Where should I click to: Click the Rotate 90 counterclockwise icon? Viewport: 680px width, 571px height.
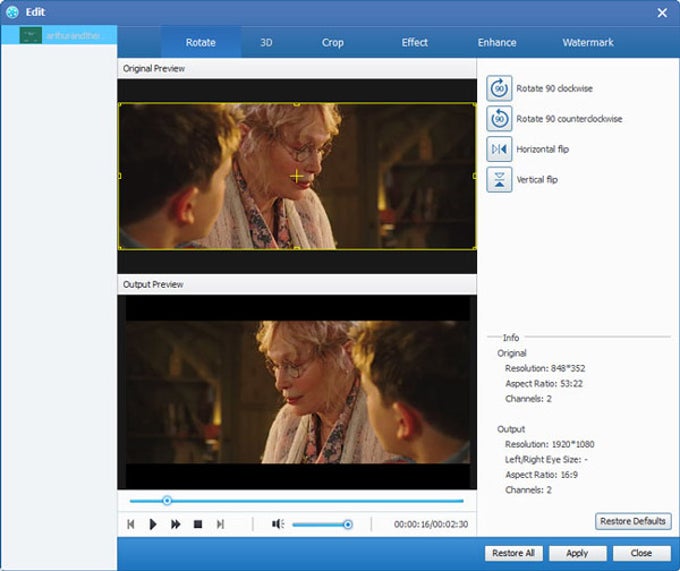499,119
